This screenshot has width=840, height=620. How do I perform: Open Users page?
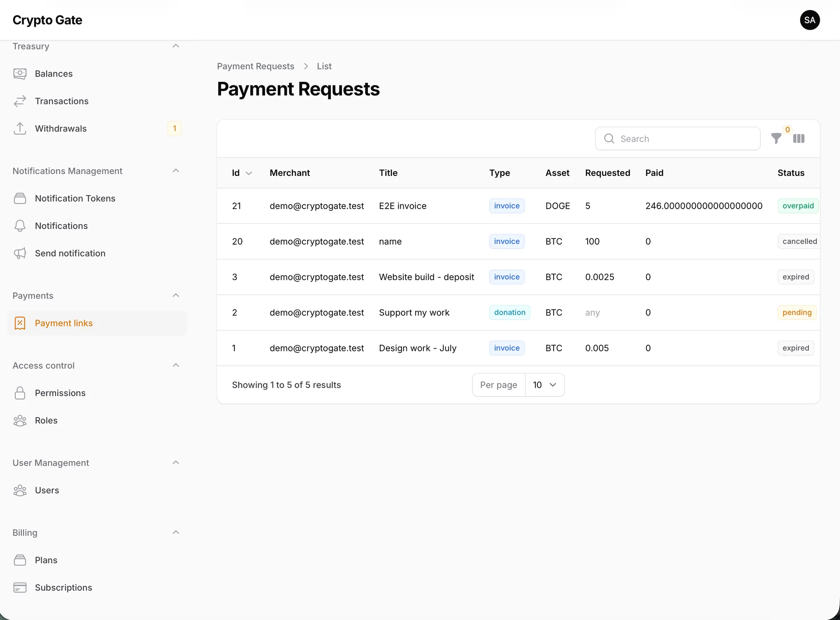(98, 490)
